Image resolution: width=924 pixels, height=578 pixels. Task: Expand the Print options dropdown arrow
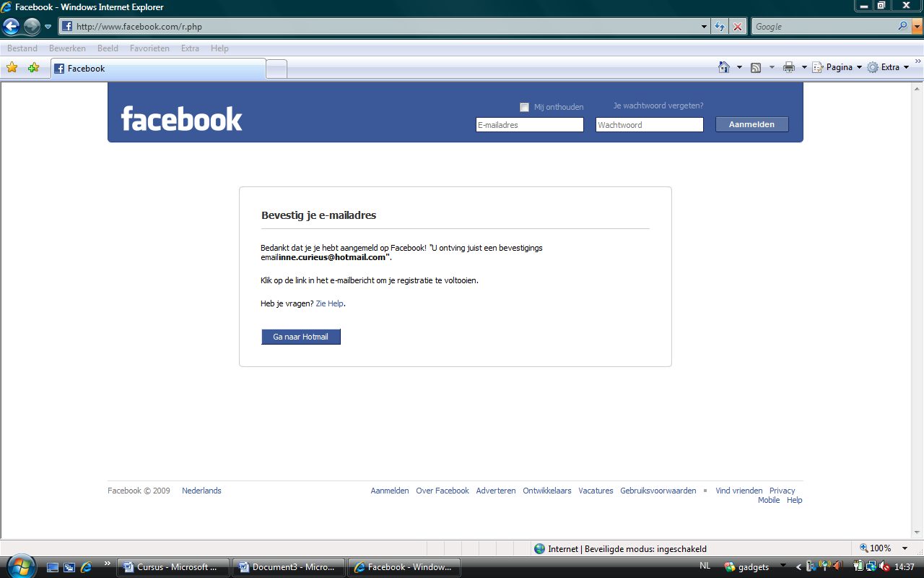click(x=804, y=67)
